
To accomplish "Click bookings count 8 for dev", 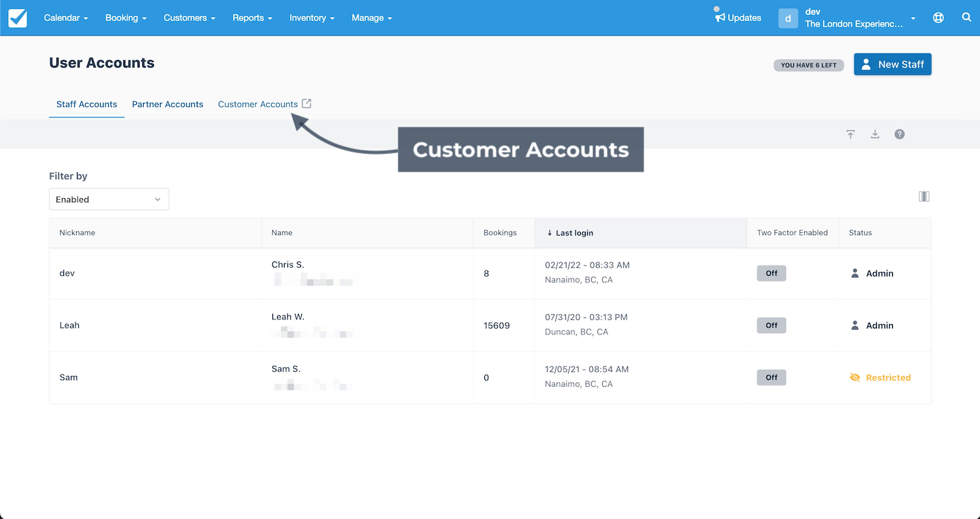I will pos(486,273).
